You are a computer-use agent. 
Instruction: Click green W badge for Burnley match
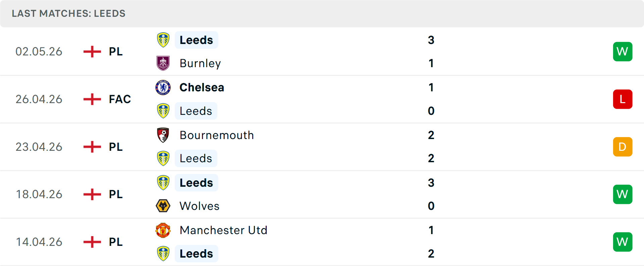[623, 51]
